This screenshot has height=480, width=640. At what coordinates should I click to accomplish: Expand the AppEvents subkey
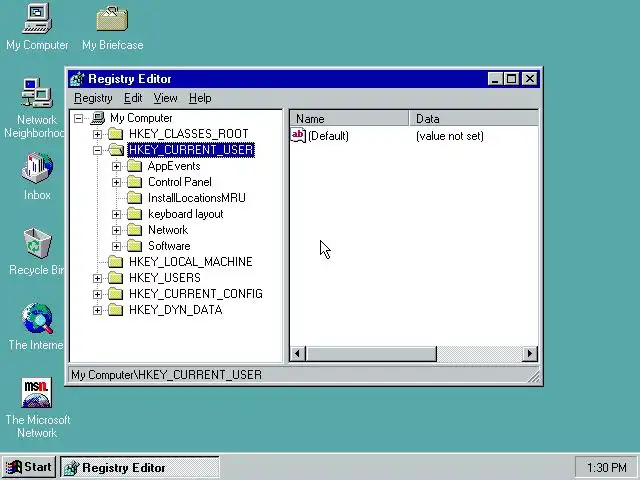click(116, 167)
